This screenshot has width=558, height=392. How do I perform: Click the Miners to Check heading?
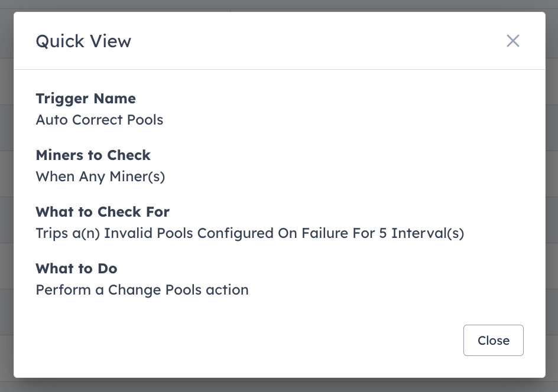click(93, 155)
